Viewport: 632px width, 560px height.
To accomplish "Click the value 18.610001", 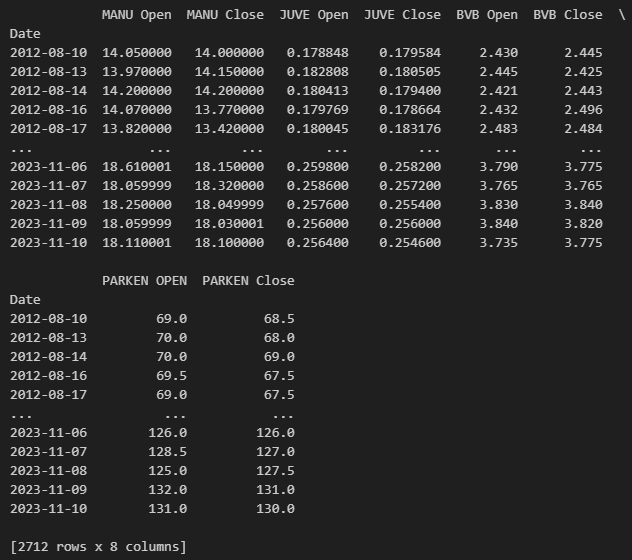I will tap(137, 167).
